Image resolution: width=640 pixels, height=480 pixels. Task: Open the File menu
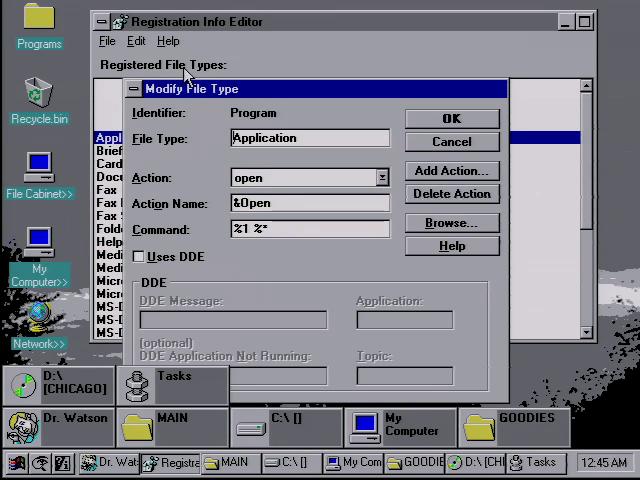(107, 41)
